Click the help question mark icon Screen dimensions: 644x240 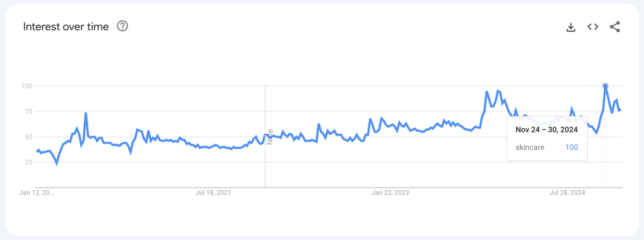coord(122,26)
